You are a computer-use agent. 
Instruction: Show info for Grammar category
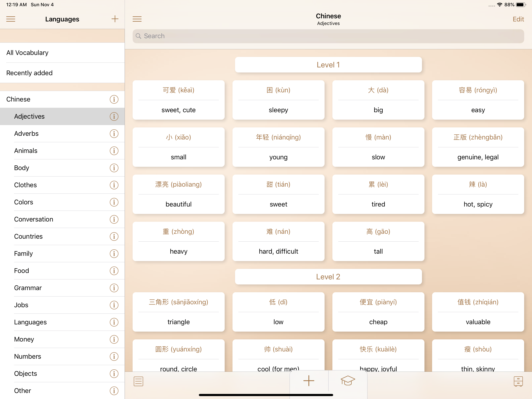[x=114, y=288]
